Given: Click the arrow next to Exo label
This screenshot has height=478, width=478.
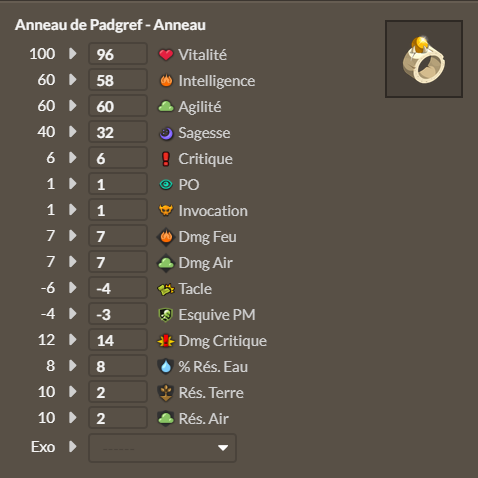Looking at the screenshot, I should (x=72, y=447).
